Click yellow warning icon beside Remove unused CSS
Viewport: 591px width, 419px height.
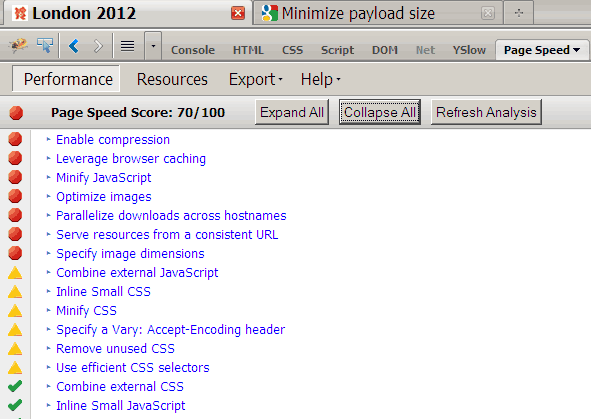[x=15, y=349]
